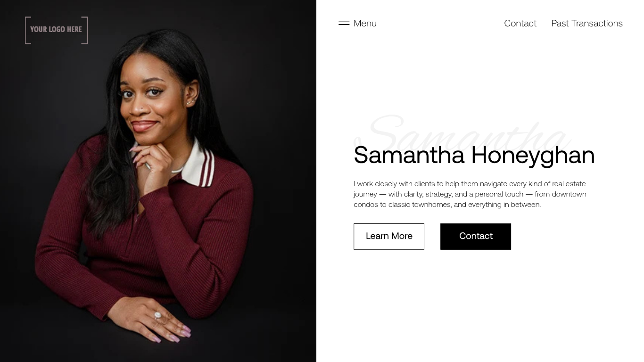Image resolution: width=644 pixels, height=362 pixels.
Task: Select the 'Samantha Honeyghan' heading
Action: click(x=474, y=155)
